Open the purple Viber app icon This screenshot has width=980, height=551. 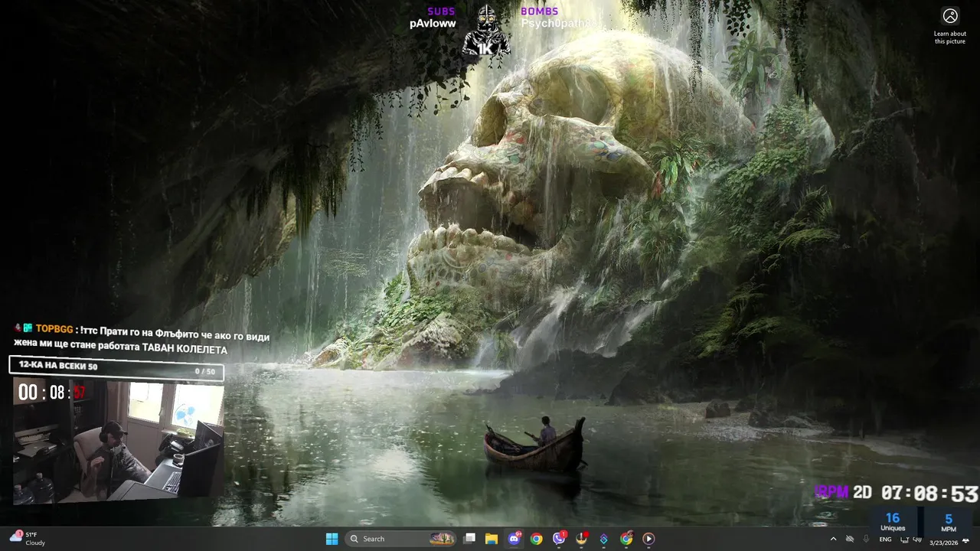[559, 539]
